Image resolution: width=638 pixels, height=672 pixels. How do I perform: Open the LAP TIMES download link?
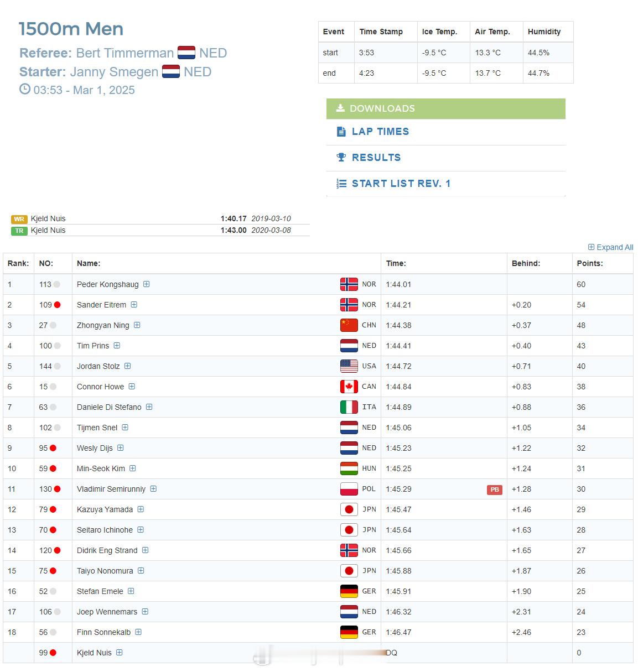pos(380,132)
